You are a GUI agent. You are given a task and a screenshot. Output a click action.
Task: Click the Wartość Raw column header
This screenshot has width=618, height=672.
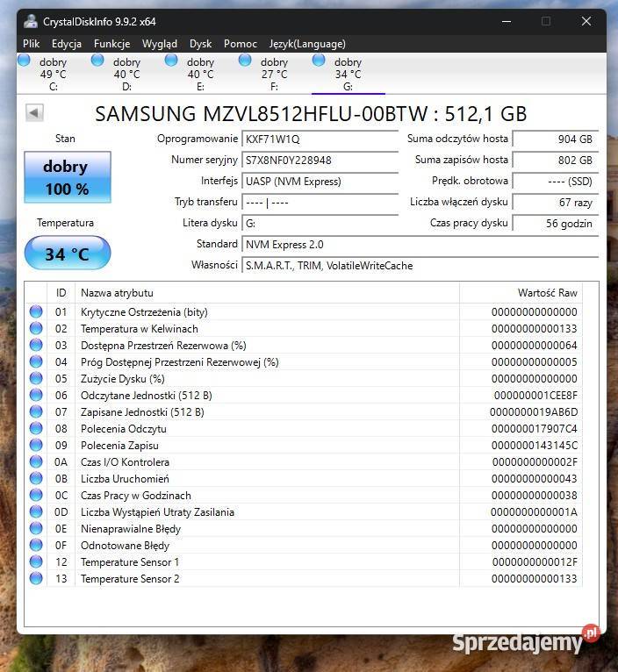click(521, 293)
